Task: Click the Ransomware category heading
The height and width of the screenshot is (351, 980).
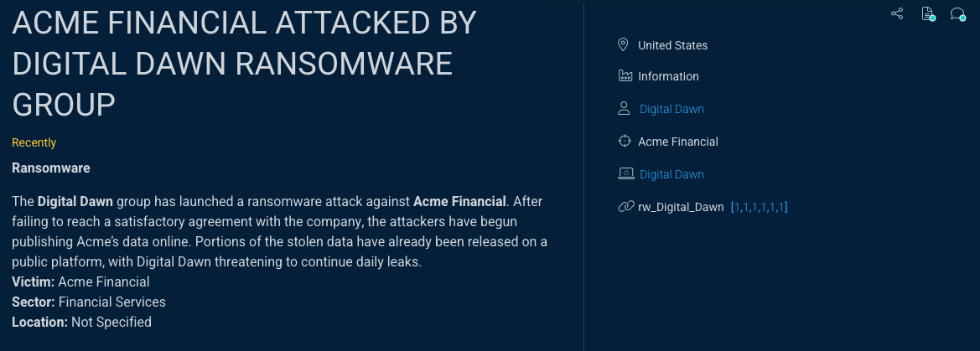Action: 50,168
